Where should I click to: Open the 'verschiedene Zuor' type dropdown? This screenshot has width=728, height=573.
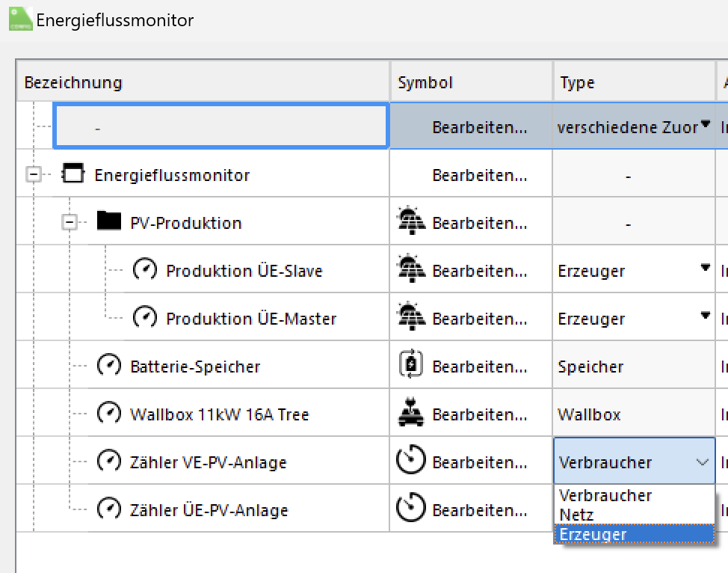click(x=705, y=126)
